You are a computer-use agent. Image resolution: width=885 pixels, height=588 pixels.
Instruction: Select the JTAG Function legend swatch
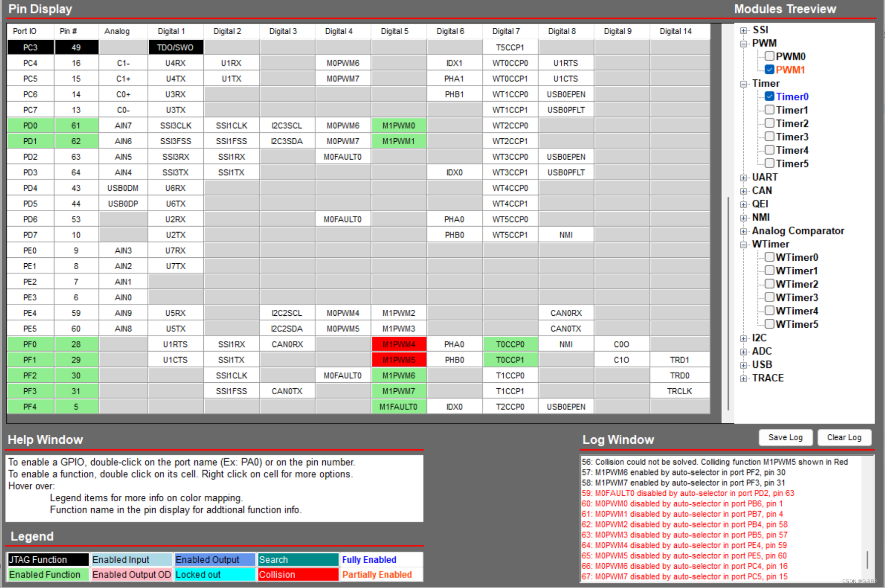pos(48,560)
